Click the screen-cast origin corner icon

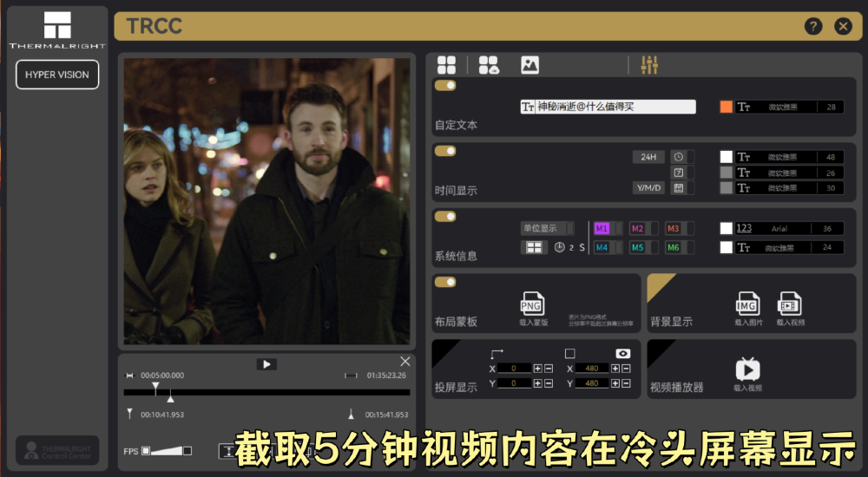click(x=496, y=353)
